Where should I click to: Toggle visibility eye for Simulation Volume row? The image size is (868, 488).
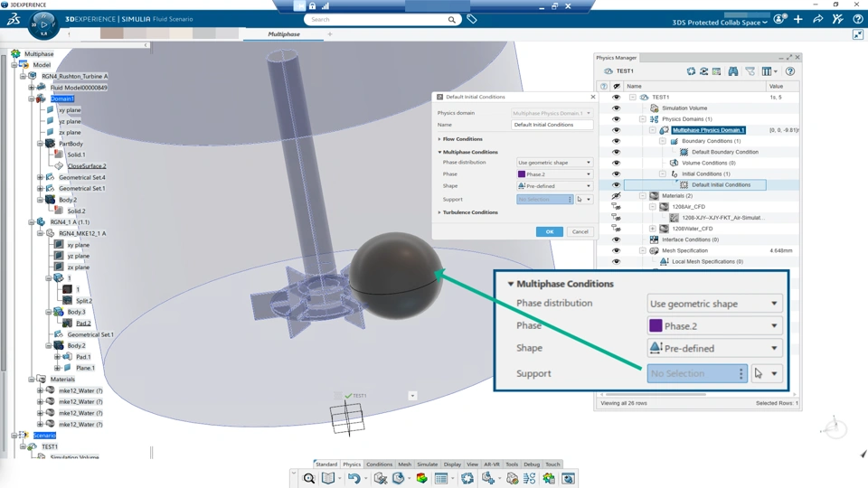[616, 108]
